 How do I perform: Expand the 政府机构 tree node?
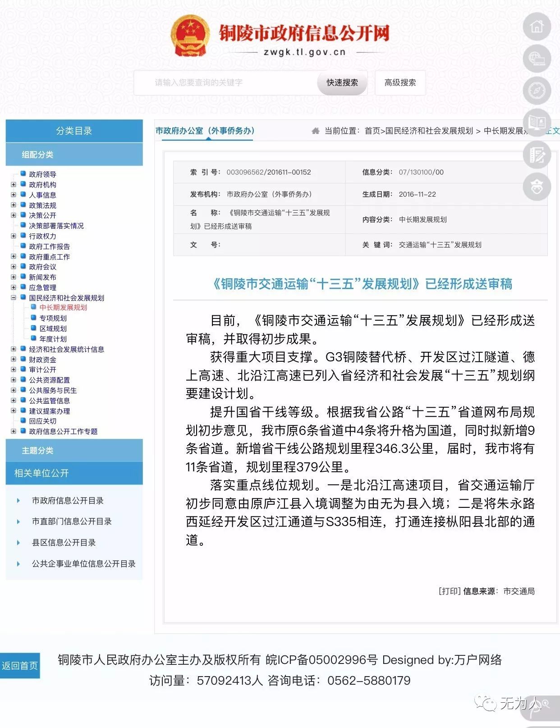(x=14, y=184)
